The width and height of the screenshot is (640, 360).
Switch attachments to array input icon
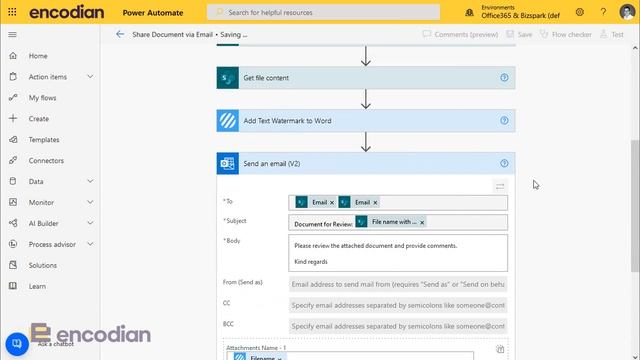pyautogui.click(x=500, y=349)
